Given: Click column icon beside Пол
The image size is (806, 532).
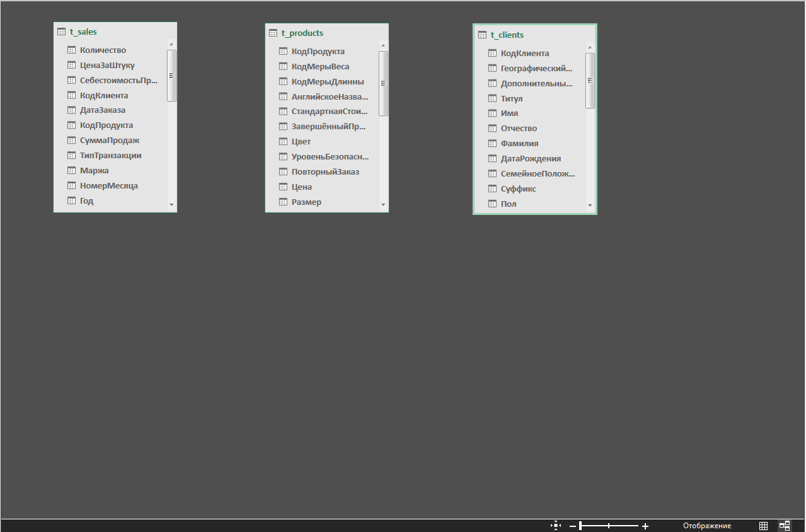Looking at the screenshot, I should click(x=492, y=204).
